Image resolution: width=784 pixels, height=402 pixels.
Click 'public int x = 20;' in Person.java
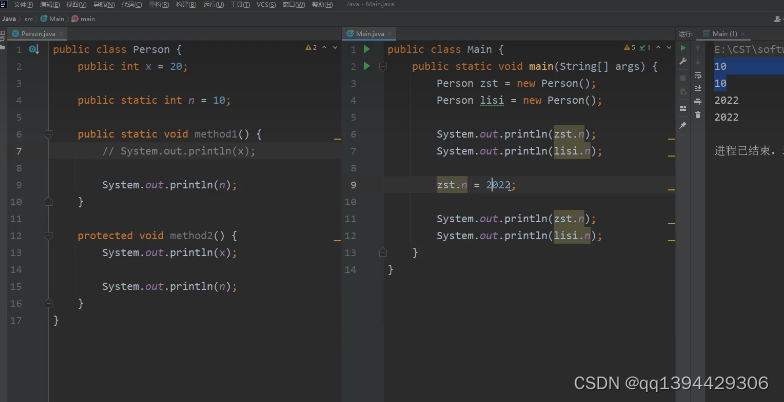pyautogui.click(x=132, y=66)
